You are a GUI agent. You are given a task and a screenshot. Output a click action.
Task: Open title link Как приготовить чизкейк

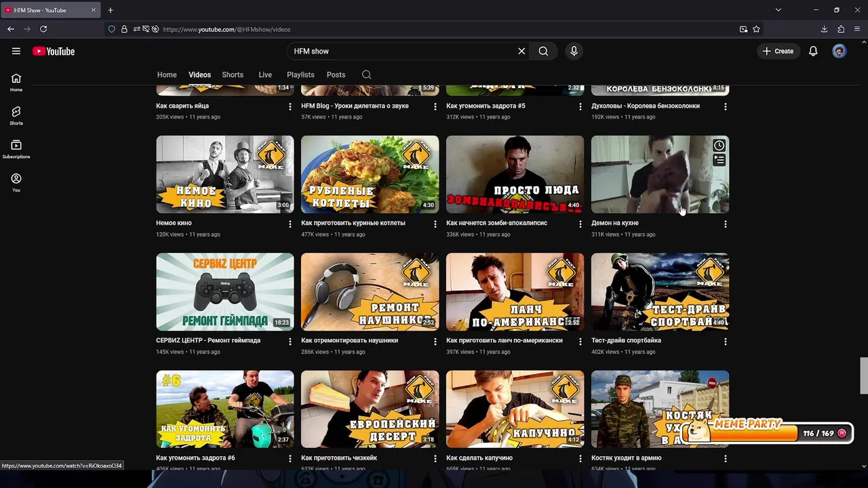[339, 457]
